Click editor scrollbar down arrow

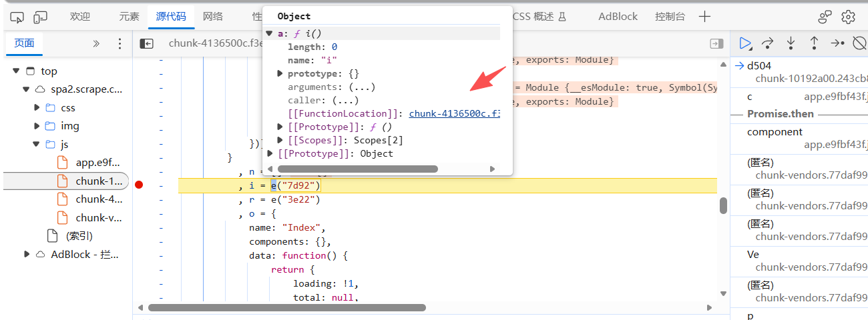coord(723,293)
